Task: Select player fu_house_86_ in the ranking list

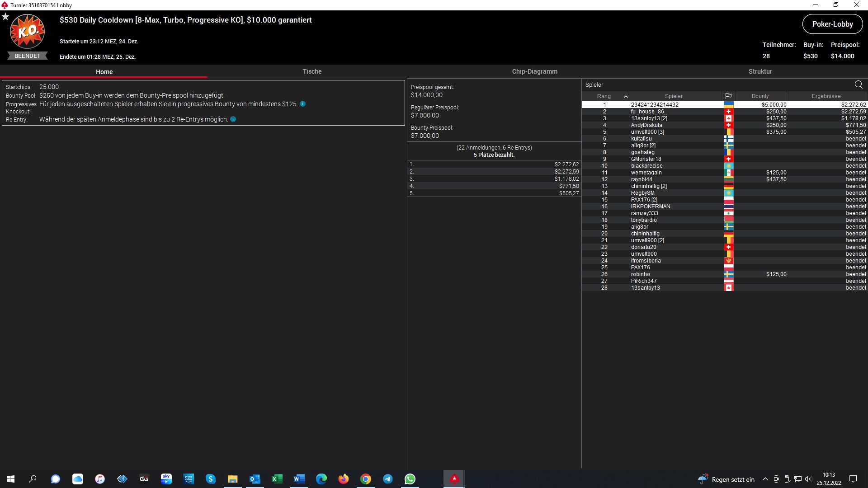Action: [x=648, y=112]
